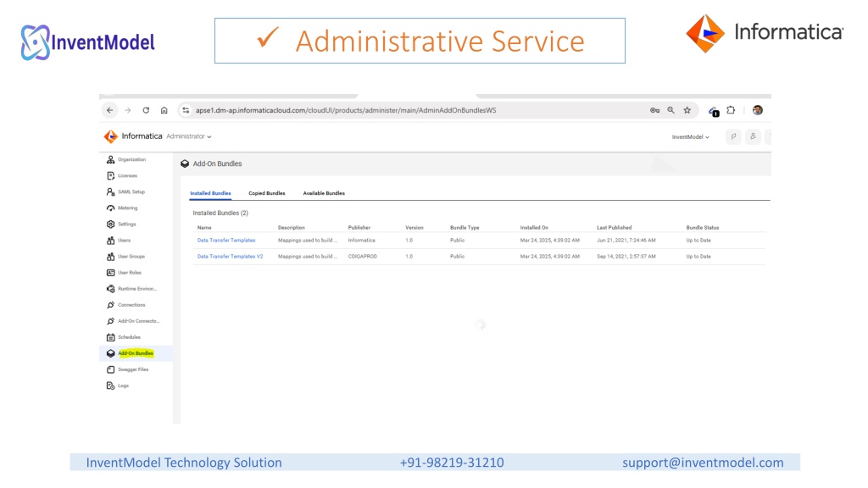Sort by the Version column header

[x=414, y=227]
